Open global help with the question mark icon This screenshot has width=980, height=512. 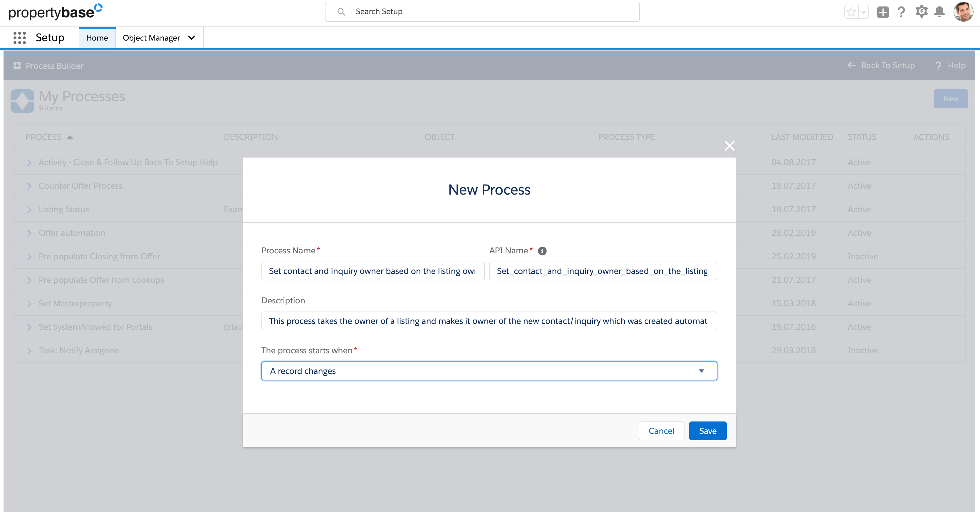902,12
